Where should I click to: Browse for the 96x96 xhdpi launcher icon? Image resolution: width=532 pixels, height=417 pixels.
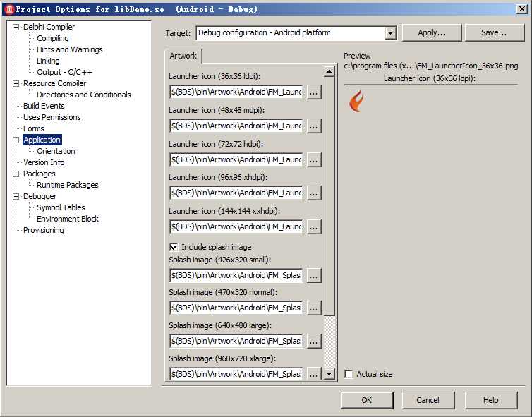click(x=314, y=193)
